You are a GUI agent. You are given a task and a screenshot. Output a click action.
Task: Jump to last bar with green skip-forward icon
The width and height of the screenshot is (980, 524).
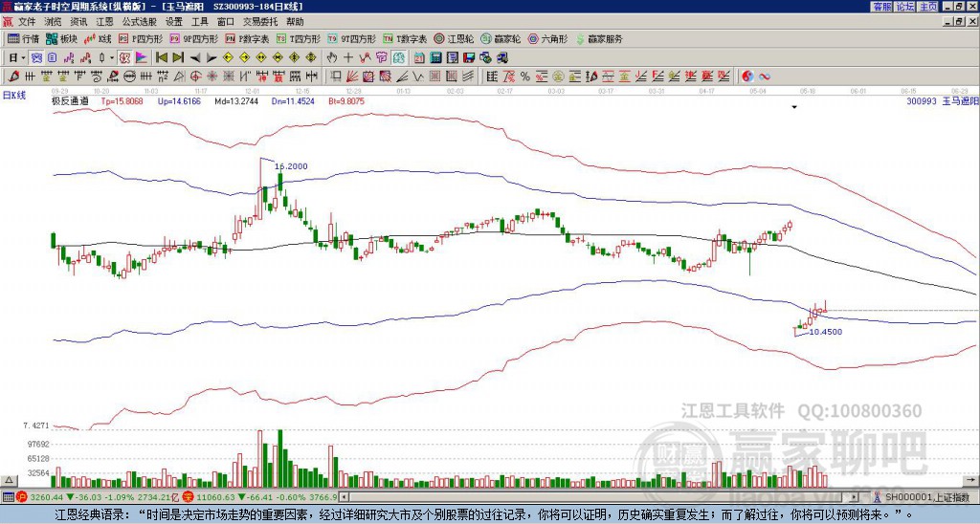pos(178,57)
